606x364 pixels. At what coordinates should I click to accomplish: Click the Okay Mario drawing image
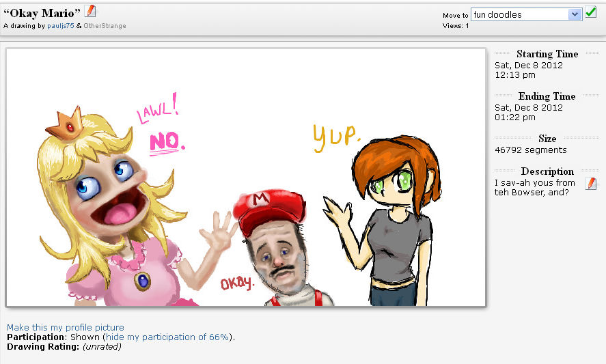(246, 178)
